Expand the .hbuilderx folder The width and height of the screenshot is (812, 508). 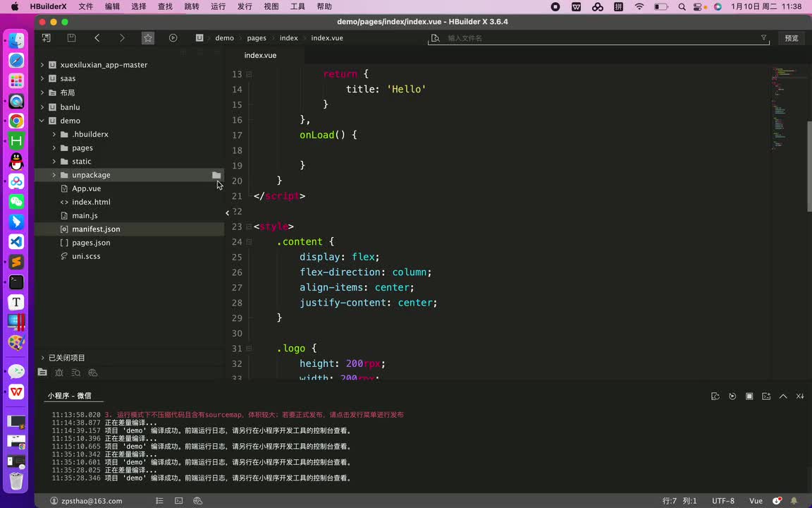[54, 134]
